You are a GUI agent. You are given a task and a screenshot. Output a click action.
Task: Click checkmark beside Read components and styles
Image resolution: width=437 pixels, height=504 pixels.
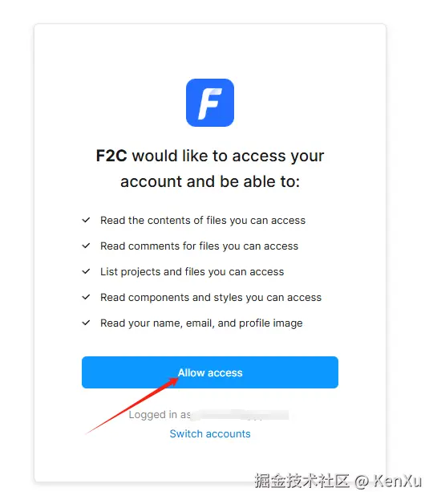pos(86,297)
